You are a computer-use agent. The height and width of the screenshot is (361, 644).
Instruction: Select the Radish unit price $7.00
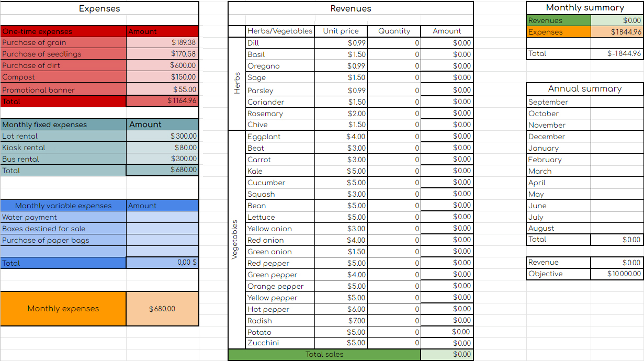tap(341, 320)
